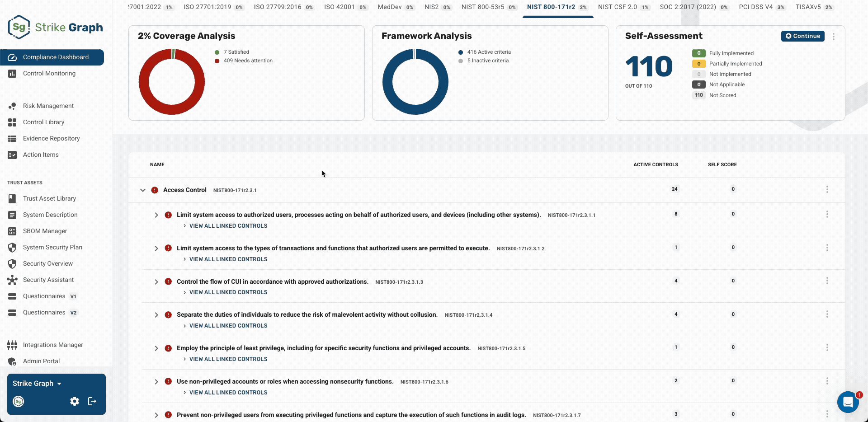Screen dimensions: 868x422
Task: Switch to NIS2 framework tab
Action: pyautogui.click(x=437, y=7)
